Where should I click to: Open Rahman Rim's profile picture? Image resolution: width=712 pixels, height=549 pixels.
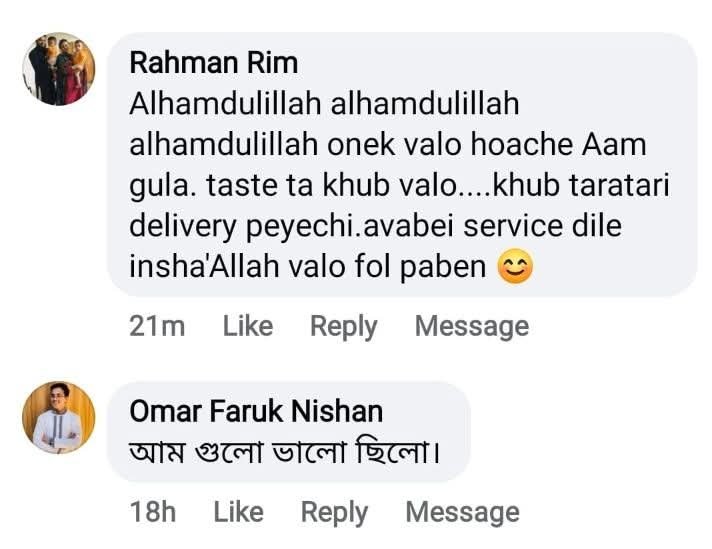pos(59,69)
